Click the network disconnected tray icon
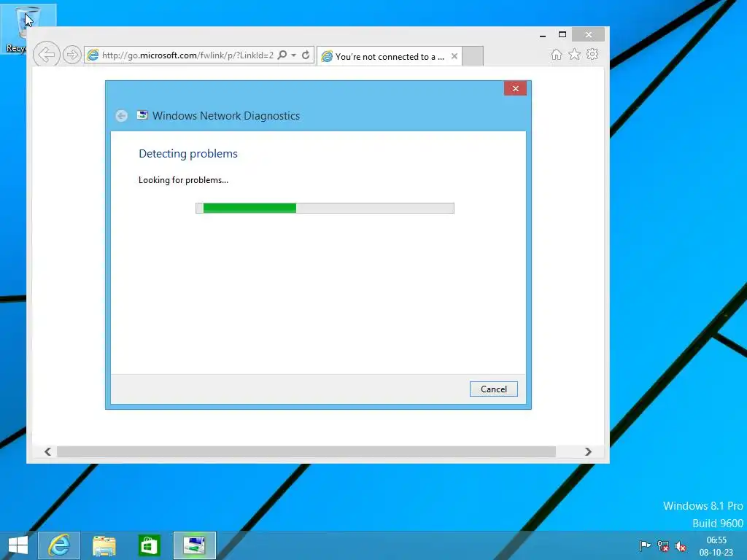 [x=662, y=545]
